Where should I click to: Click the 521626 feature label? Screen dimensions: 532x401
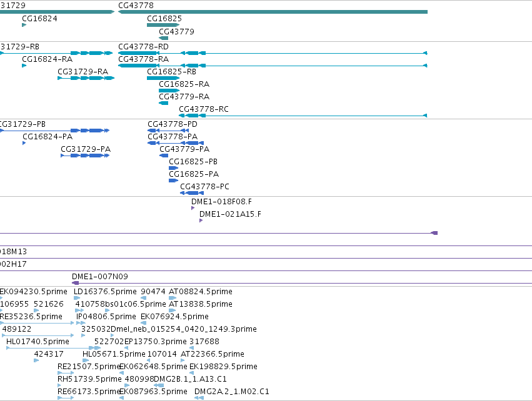pyautogui.click(x=49, y=304)
